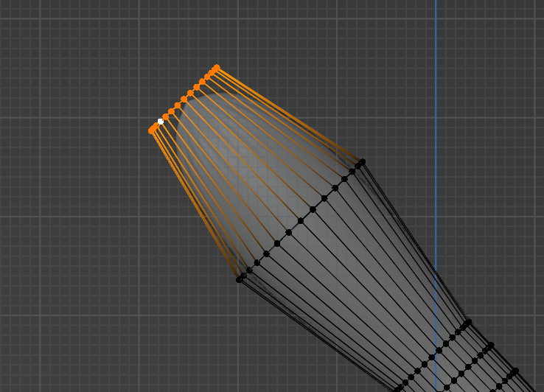Select the topmost orange vertex of the selected ring
The width and height of the screenshot is (544, 392).
pyautogui.click(x=217, y=67)
